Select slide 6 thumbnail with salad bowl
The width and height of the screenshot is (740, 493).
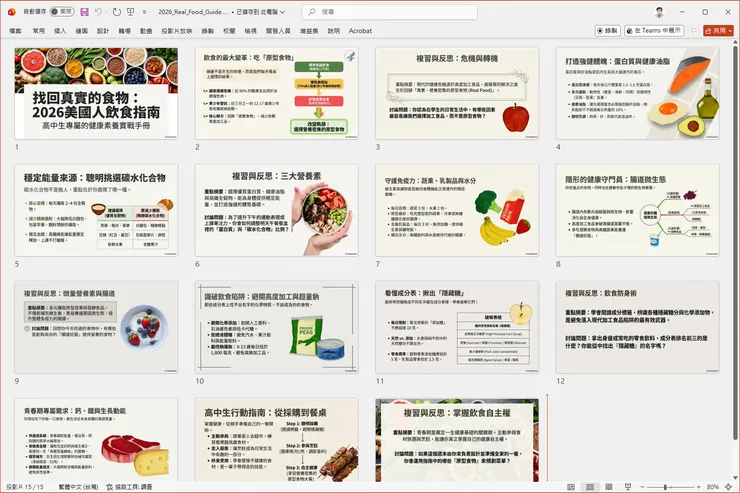click(x=277, y=210)
